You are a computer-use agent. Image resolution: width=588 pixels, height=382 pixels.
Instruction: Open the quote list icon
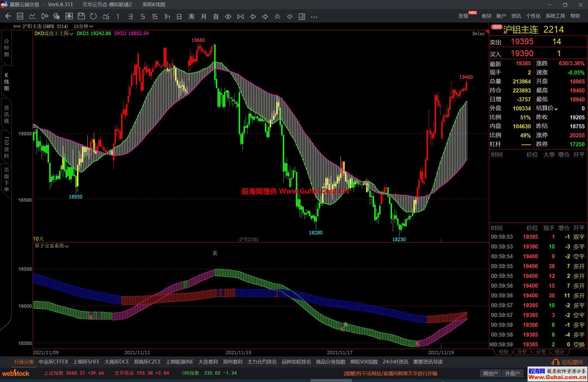click(x=20, y=17)
